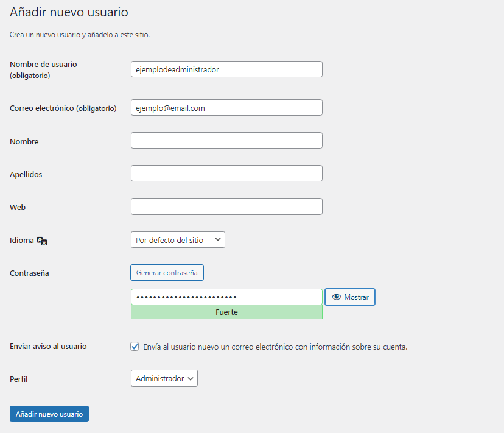Image resolution: width=504 pixels, height=433 pixels.
Task: Click the Fuerte password strength indicator
Action: tap(226, 312)
